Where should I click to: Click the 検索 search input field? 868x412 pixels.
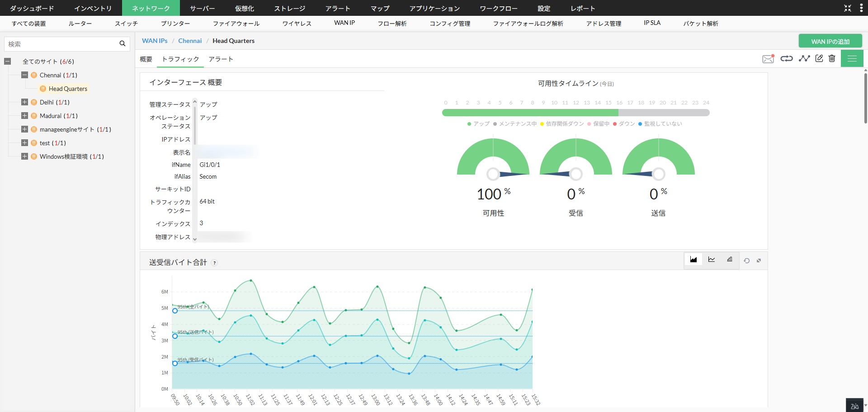click(61, 44)
